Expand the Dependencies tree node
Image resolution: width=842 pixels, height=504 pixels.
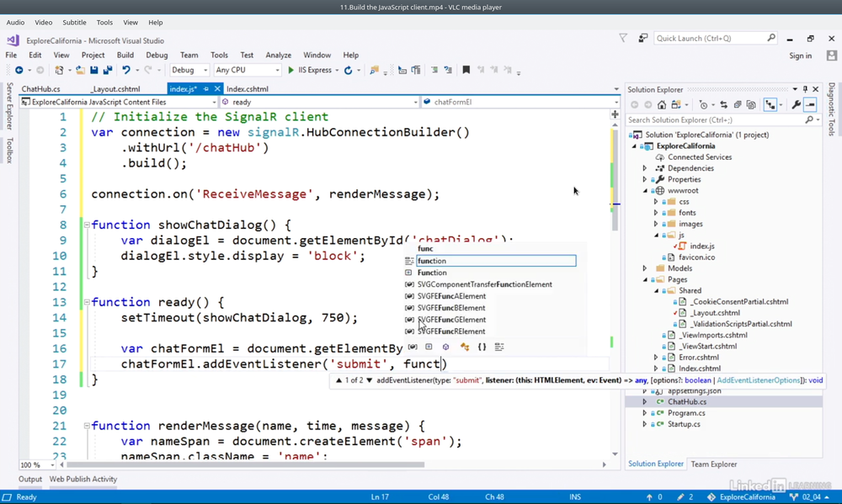[x=645, y=168]
